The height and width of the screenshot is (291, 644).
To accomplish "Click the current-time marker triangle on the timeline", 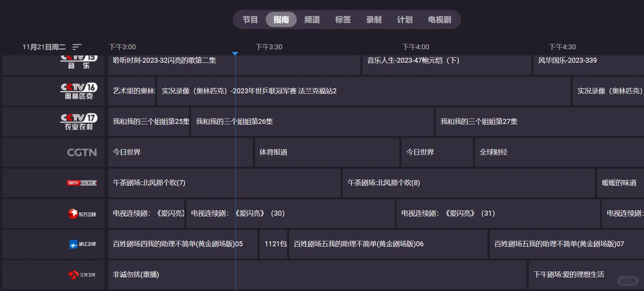I will (x=235, y=54).
